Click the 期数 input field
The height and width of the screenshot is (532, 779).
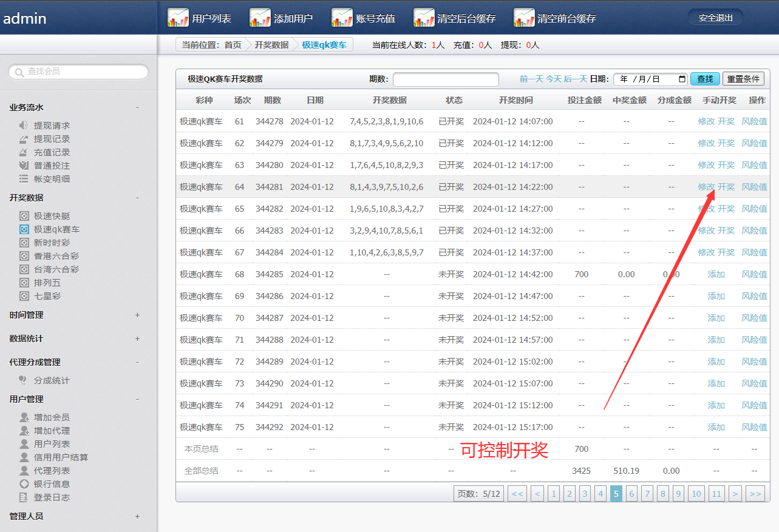[x=445, y=79]
